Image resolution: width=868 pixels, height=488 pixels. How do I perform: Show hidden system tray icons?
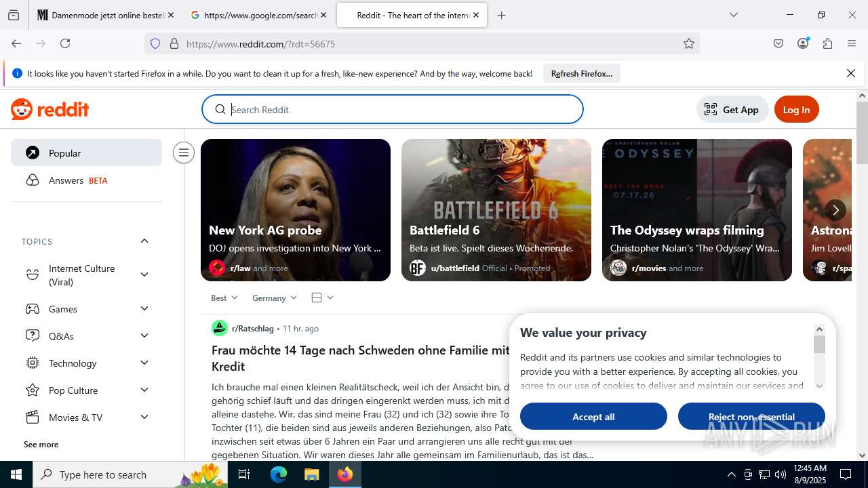tap(731, 474)
